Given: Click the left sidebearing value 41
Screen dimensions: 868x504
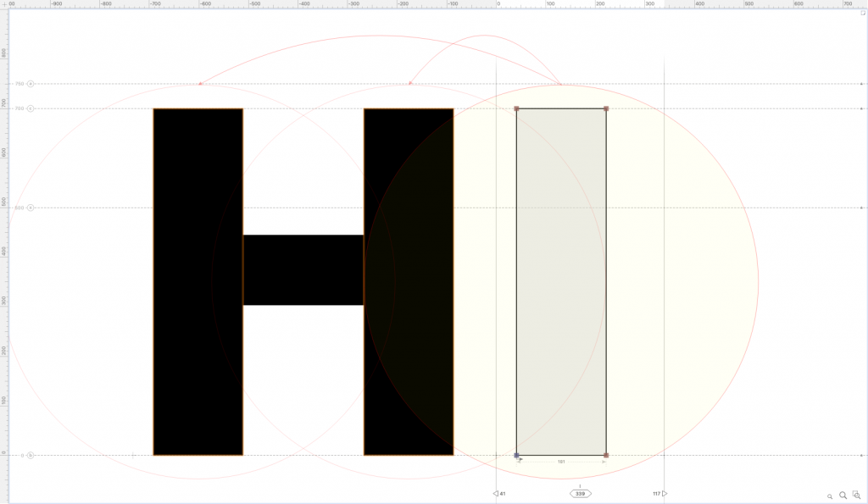Looking at the screenshot, I should tap(503, 494).
